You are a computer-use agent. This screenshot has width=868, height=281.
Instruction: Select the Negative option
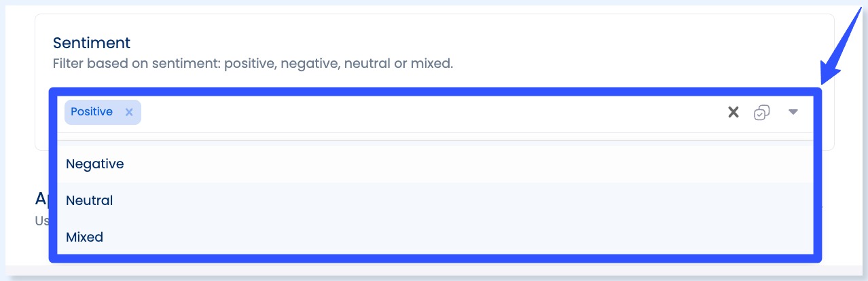tap(95, 164)
